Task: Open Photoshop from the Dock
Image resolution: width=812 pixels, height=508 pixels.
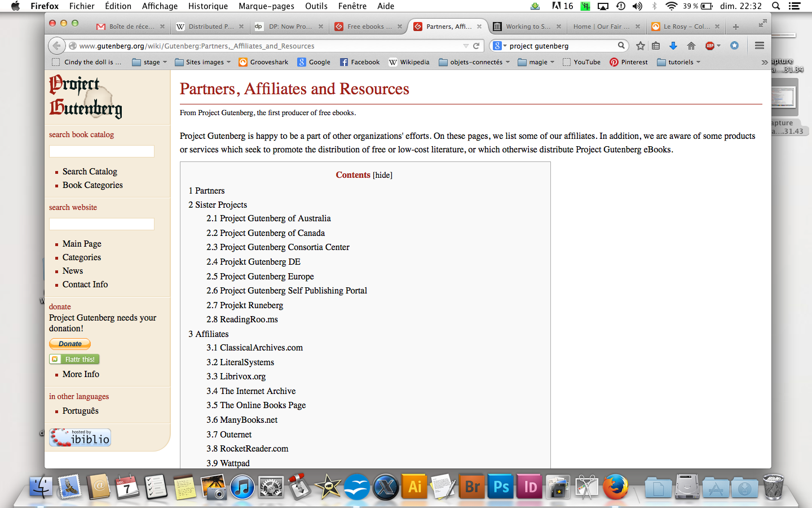Action: [x=501, y=487]
